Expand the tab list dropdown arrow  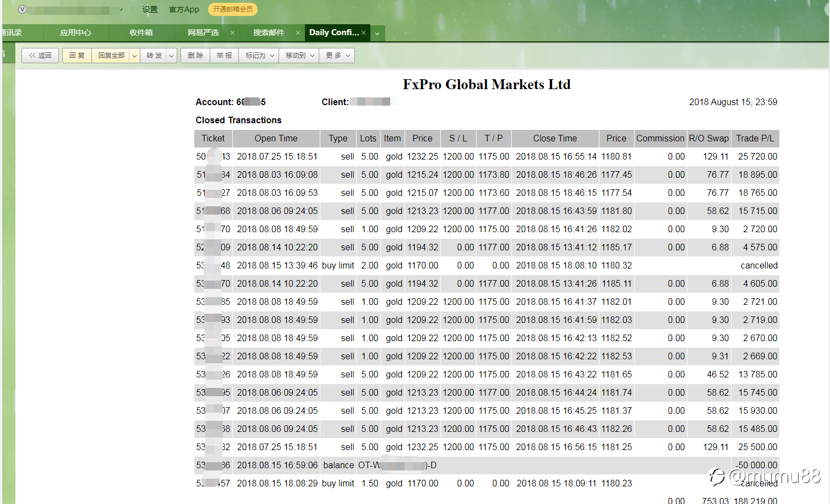tap(378, 34)
